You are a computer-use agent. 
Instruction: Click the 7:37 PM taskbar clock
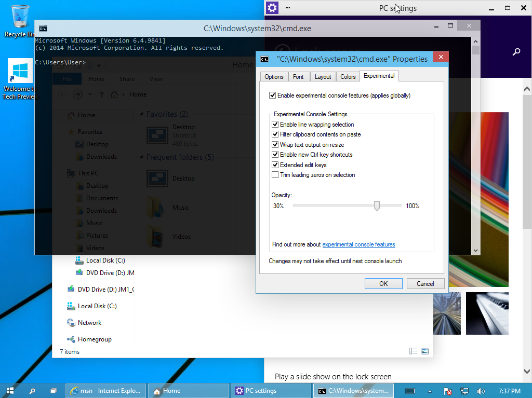509,391
